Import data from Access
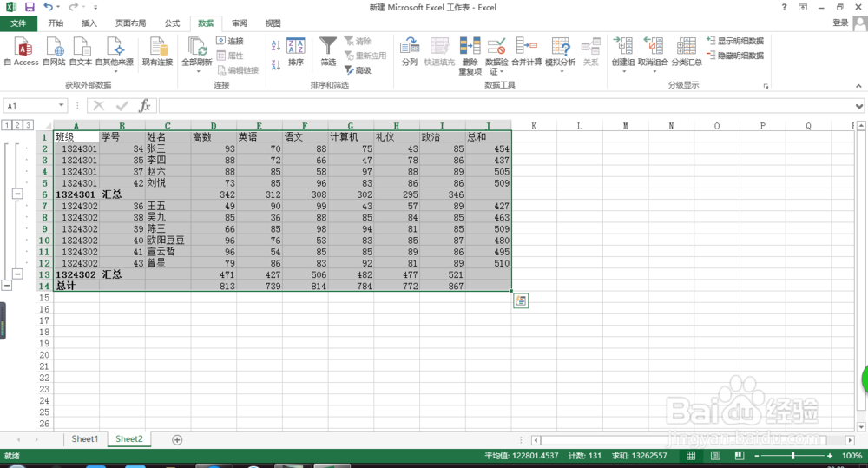This screenshot has width=868, height=468. [22, 51]
